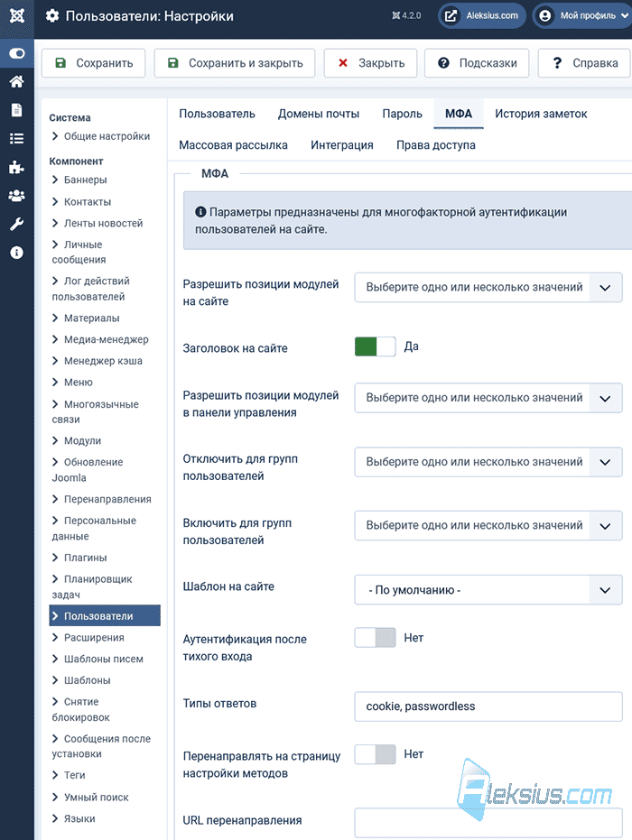Click the info icon in the MFA notice
Viewport: 632px width, 840px height.
(200, 212)
